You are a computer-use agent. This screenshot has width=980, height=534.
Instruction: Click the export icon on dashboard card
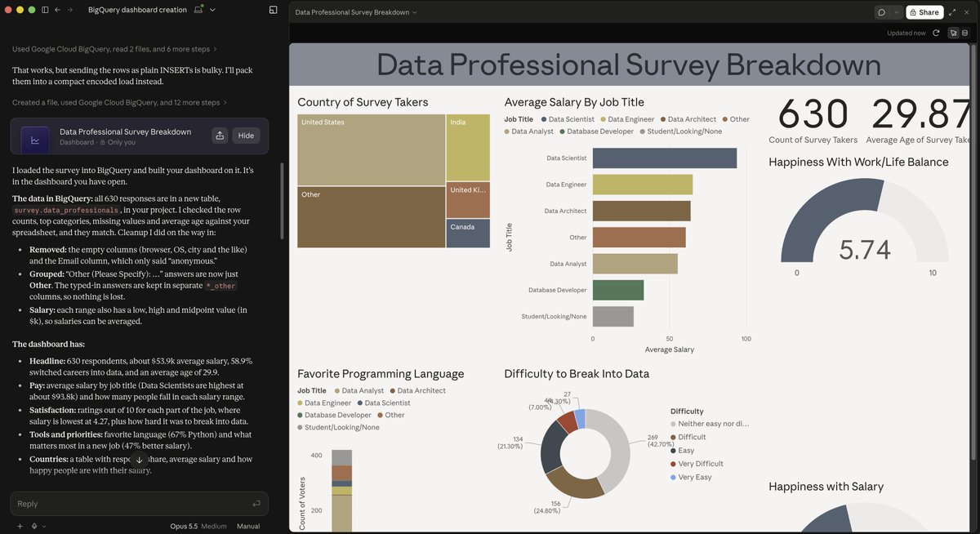[x=220, y=136]
